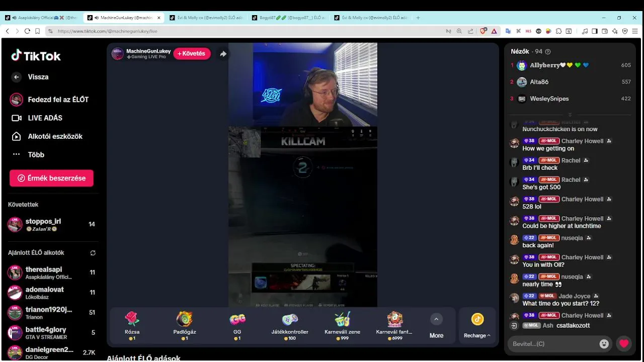Click the address bar URL
The height and width of the screenshot is (362, 644).
point(108,31)
